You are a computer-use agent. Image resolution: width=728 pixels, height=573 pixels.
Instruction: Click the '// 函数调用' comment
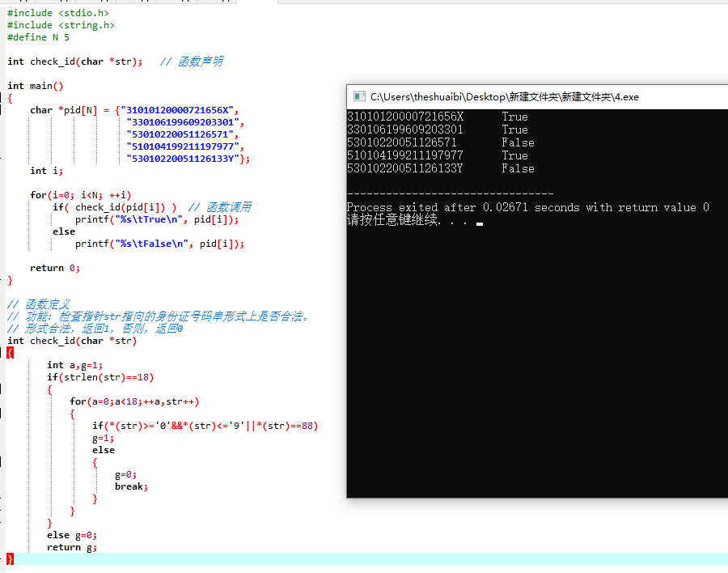220,207
